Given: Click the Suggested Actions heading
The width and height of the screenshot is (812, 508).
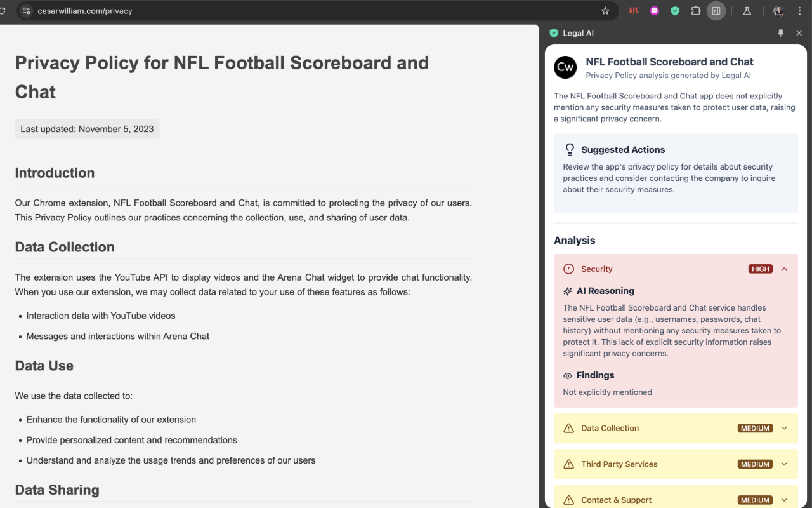Looking at the screenshot, I should [623, 150].
